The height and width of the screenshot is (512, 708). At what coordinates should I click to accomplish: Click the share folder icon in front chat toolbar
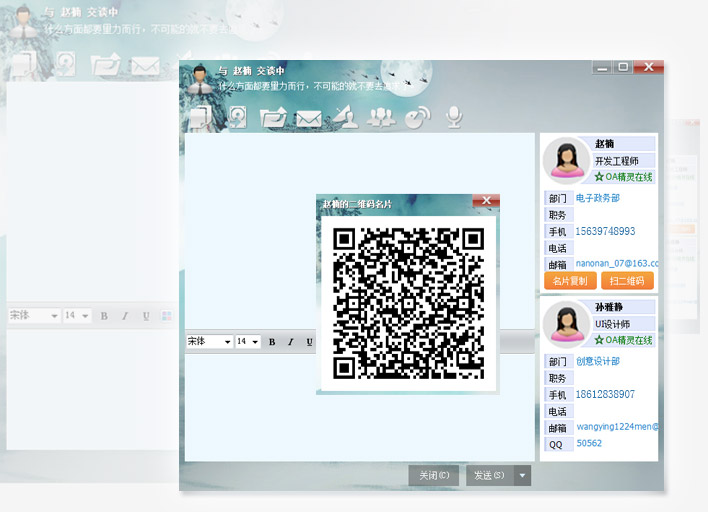click(273, 117)
